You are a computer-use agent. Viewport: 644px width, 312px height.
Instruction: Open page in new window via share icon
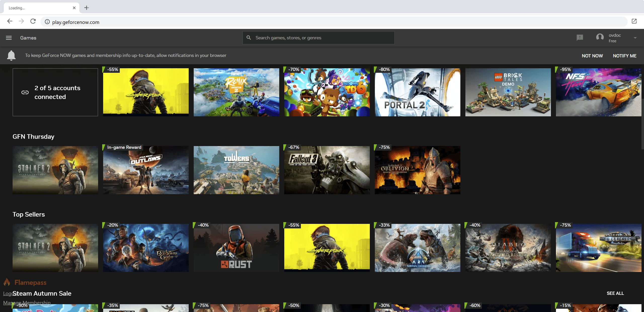pyautogui.click(x=634, y=21)
